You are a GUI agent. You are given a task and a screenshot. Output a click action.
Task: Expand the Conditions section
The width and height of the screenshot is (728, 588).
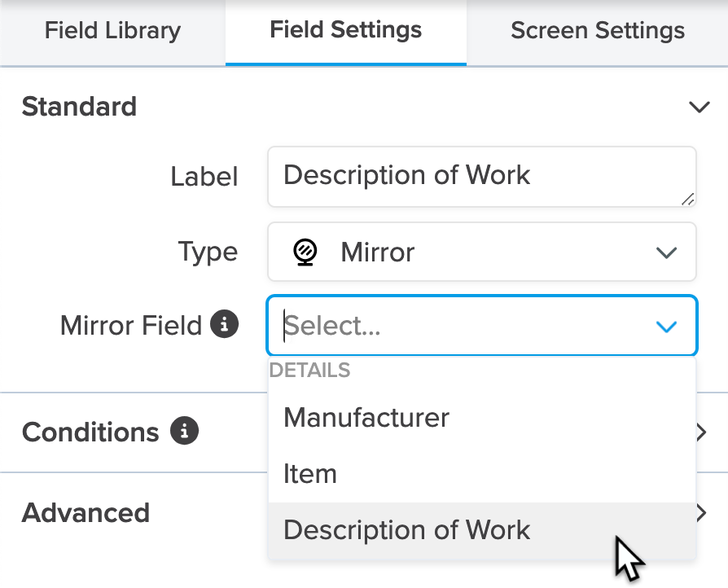pyautogui.click(x=701, y=432)
